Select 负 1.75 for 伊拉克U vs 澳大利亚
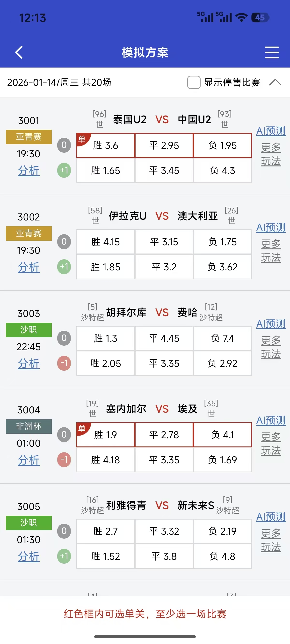The width and height of the screenshot is (290, 644). point(222,242)
